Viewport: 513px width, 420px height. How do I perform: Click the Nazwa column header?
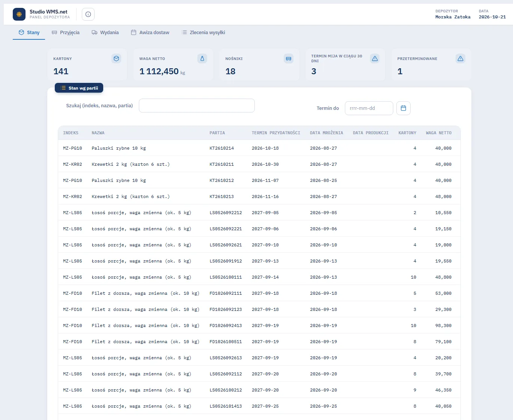98,133
